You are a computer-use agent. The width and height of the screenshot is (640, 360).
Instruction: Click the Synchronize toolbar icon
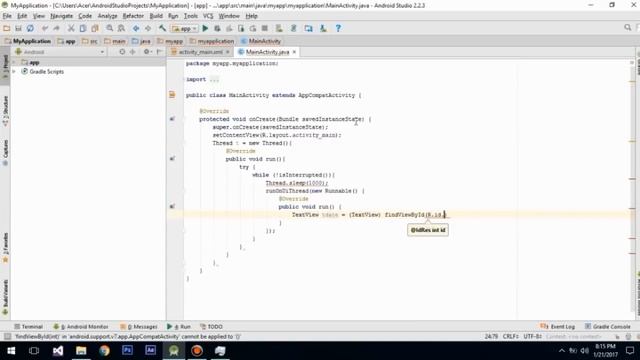(x=30, y=28)
